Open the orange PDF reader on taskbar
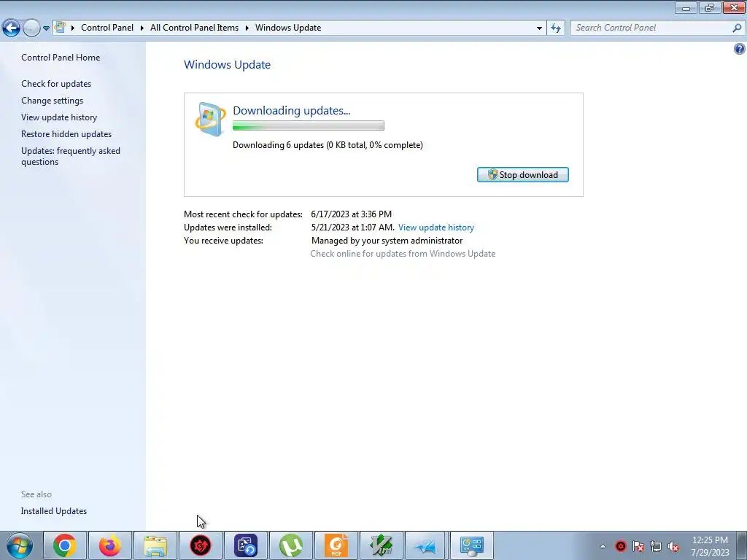Screen dimensions: 747x560 (x=336, y=545)
